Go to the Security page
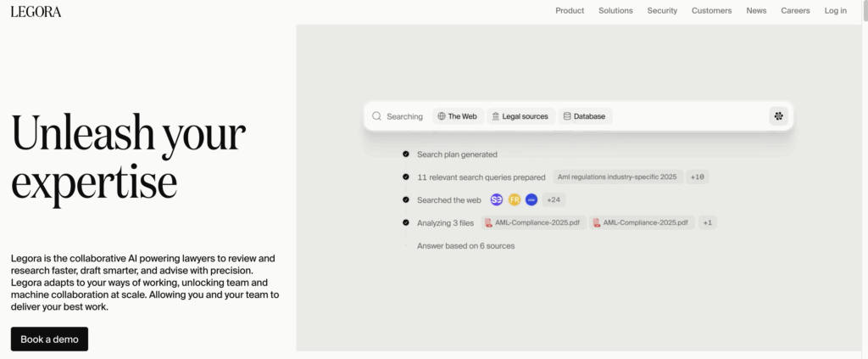The width and height of the screenshot is (868, 359). point(662,11)
